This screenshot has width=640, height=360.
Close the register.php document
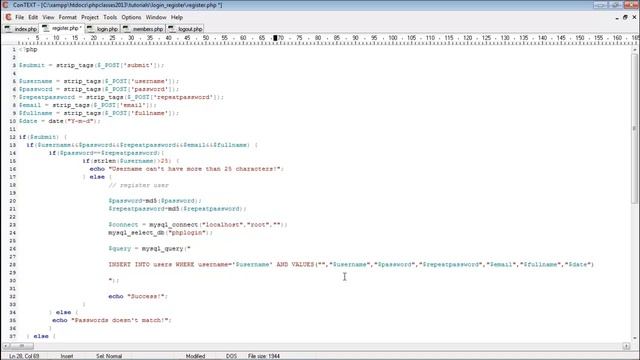coord(634,18)
